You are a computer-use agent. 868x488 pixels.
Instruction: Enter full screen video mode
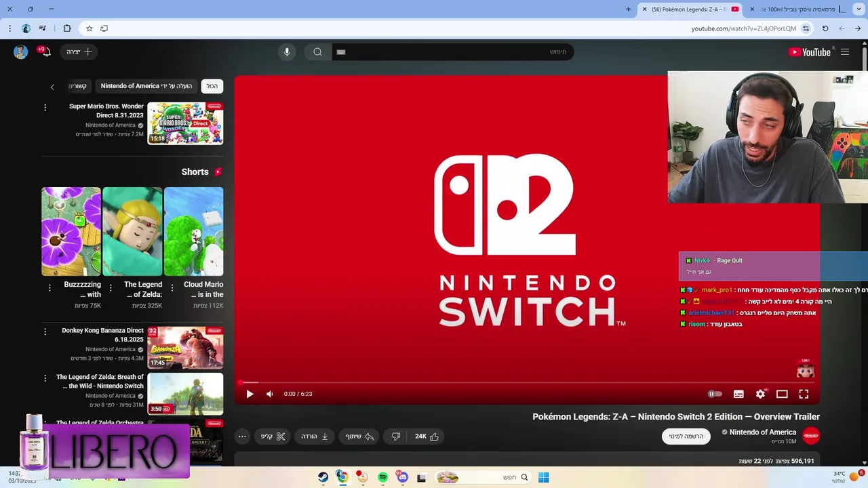pos(804,394)
